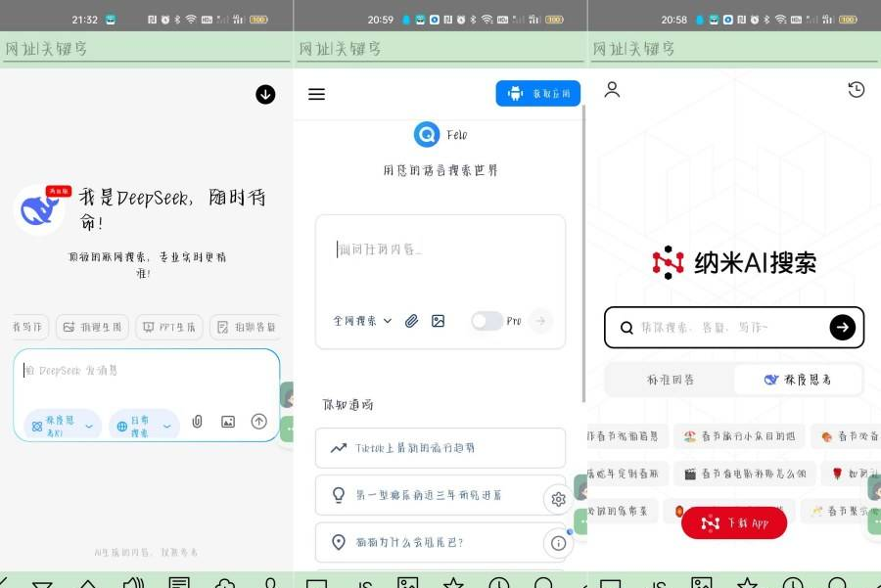This screenshot has width=881, height=588.
Task: Click the address bar above DeepSeek page
Action: (x=146, y=50)
